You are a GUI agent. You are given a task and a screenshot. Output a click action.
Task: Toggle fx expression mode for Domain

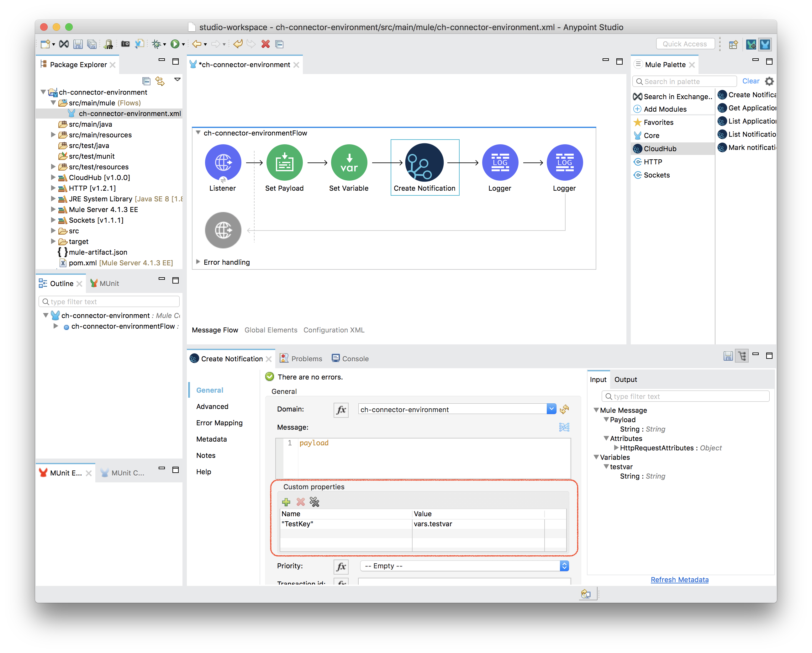point(341,410)
